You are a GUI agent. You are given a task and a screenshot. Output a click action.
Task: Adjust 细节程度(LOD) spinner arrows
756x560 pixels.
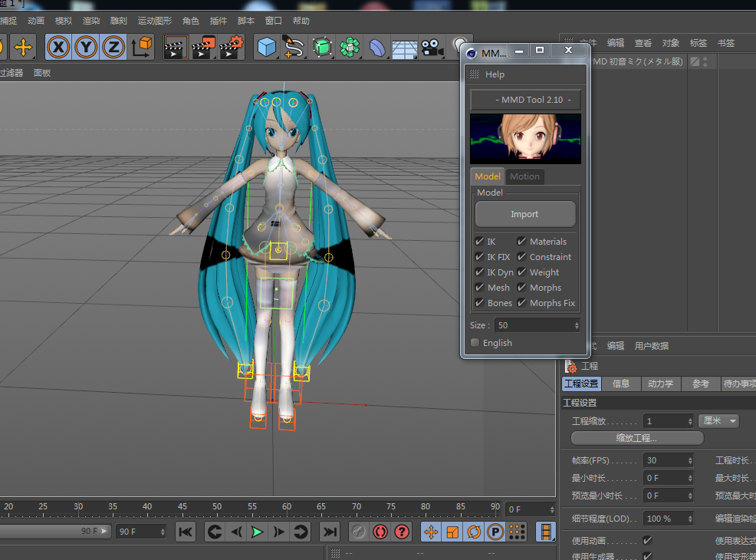click(x=690, y=519)
